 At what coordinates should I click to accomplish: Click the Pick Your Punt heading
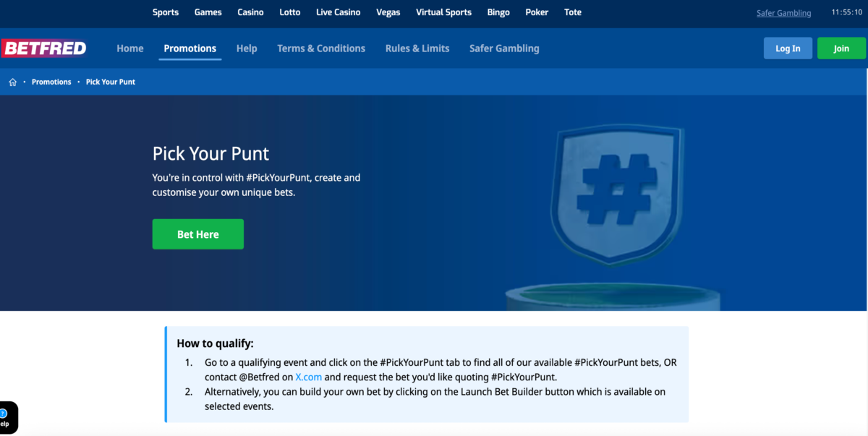(x=210, y=153)
